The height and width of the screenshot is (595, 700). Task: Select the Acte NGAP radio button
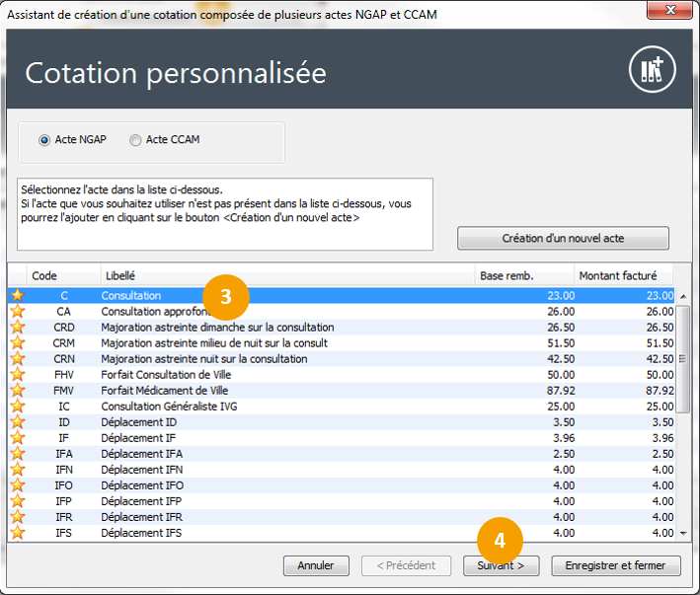pyautogui.click(x=44, y=140)
